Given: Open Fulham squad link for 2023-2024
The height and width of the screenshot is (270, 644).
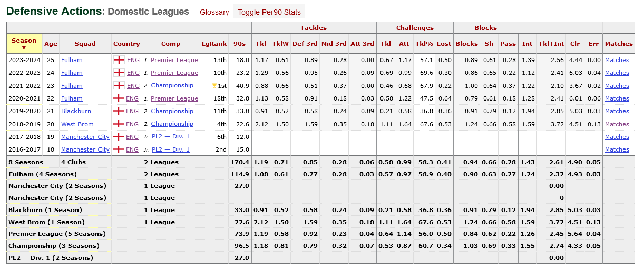Looking at the screenshot, I should click(x=72, y=61).
